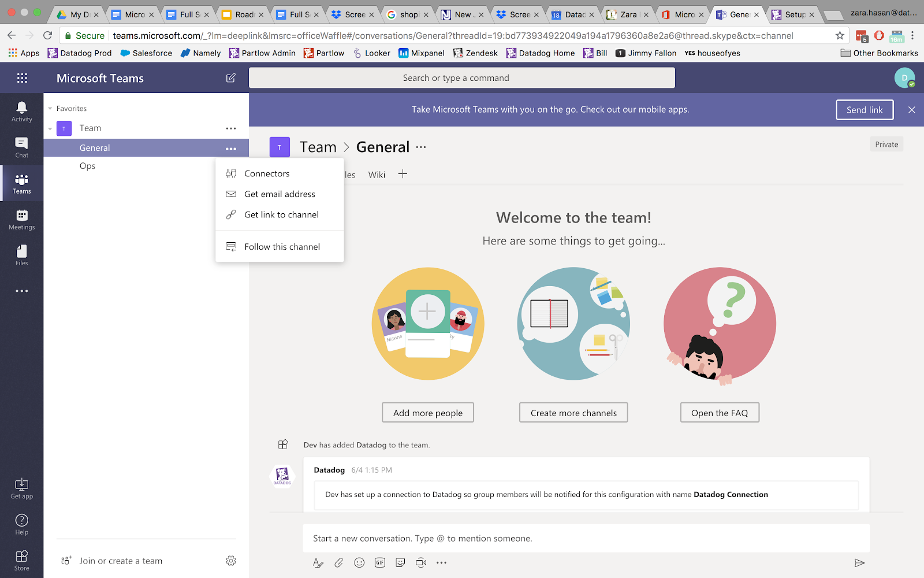Open Help in the sidebar
The image size is (924, 578).
[x=22, y=524]
